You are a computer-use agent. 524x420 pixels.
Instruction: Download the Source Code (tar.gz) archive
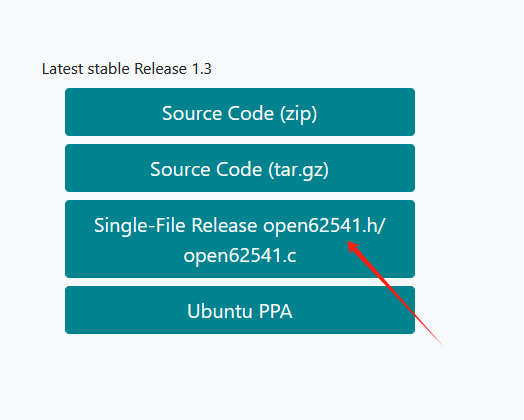tap(240, 168)
